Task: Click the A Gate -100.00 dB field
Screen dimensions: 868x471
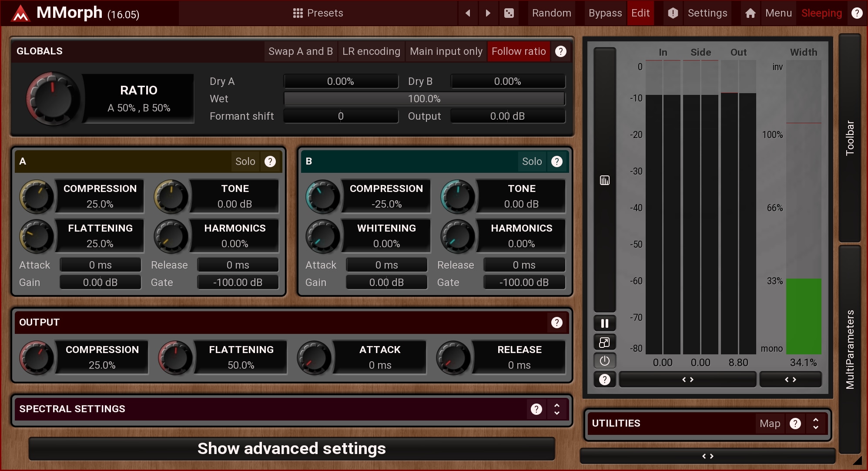Action: tap(238, 283)
